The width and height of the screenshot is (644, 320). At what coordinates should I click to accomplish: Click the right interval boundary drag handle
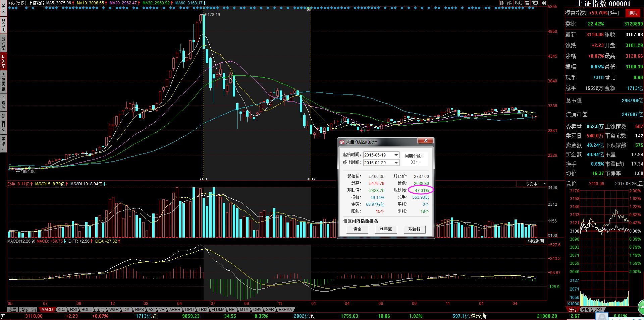tap(311, 179)
